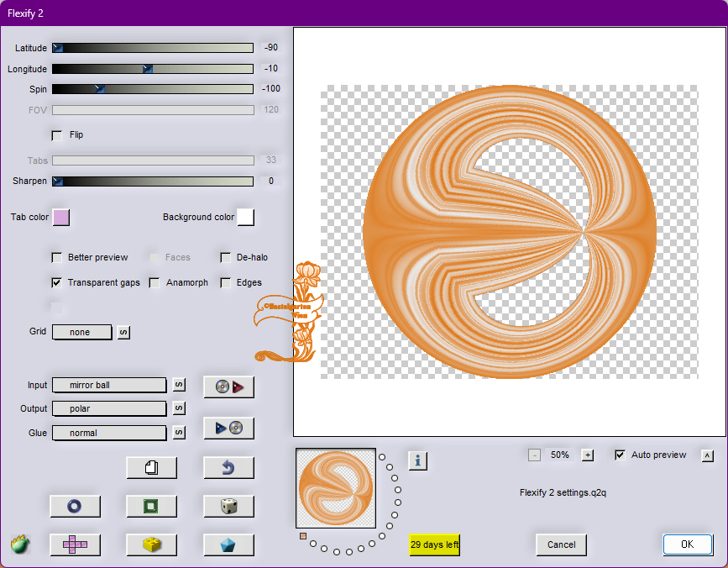The image size is (728, 568).
Task: Open the Input mirror ball dropdown
Action: 109,385
